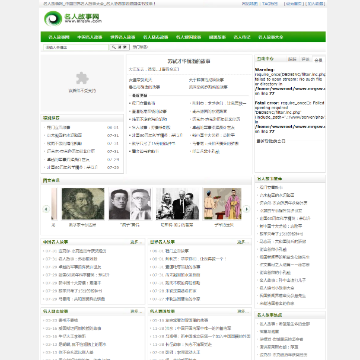Open 中国名人故事 in the green navigation bar
The height and width of the screenshot is (360, 360).
click(90, 37)
